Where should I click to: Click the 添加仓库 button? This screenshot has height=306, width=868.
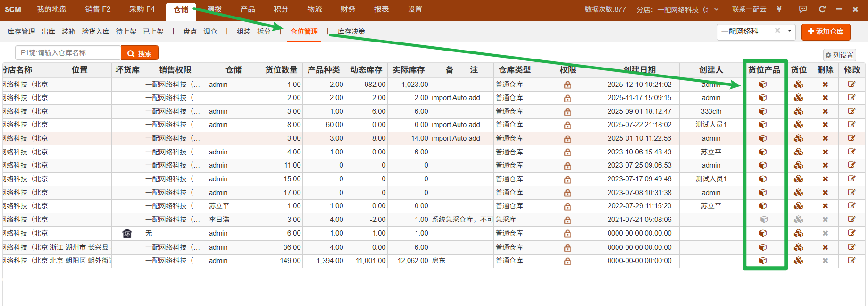tap(826, 32)
